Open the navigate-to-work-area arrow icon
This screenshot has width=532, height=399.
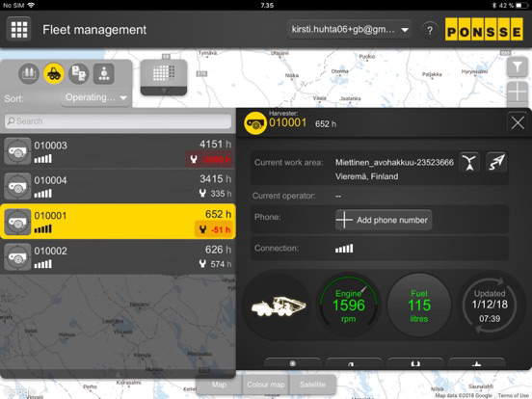point(496,162)
